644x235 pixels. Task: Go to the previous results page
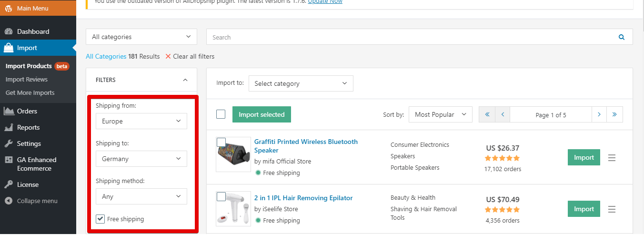point(503,114)
